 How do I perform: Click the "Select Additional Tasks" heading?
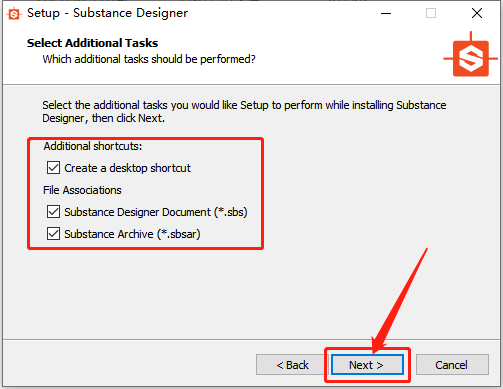pyautogui.click(x=92, y=43)
